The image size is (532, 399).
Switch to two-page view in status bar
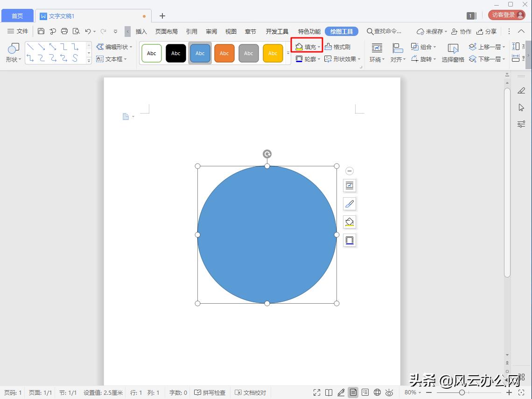329,392
